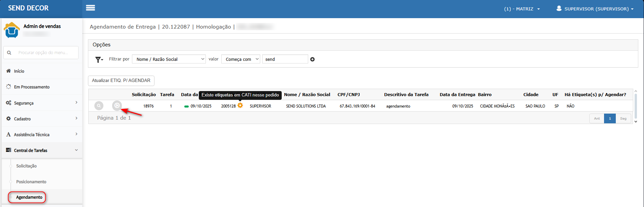Add filter with the plus circle icon
This screenshot has height=207, width=644.
(x=313, y=59)
